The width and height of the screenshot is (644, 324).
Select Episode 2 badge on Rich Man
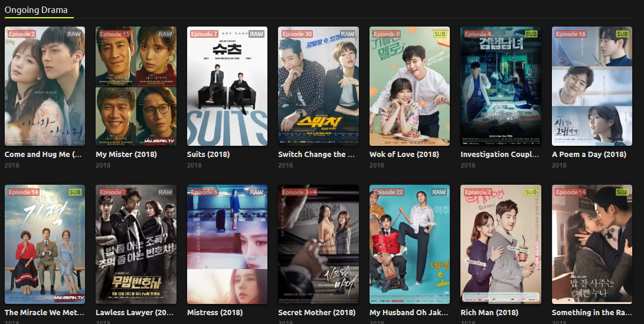[x=478, y=192]
